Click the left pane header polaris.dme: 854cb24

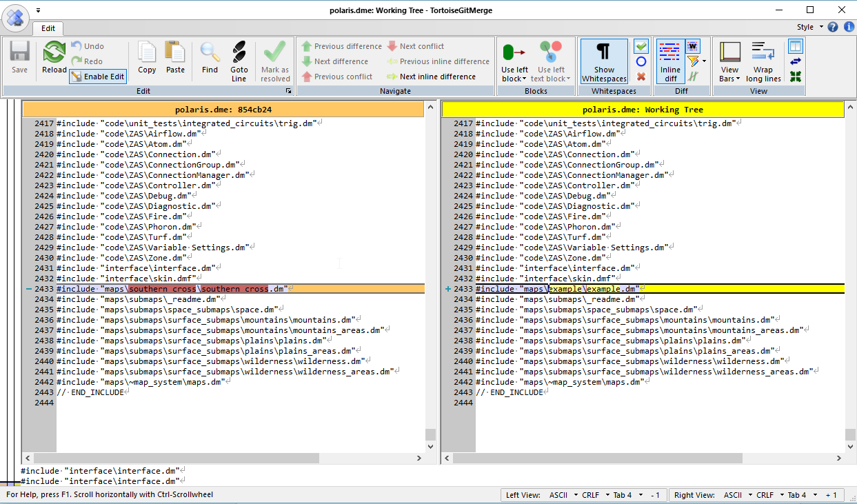[223, 110]
